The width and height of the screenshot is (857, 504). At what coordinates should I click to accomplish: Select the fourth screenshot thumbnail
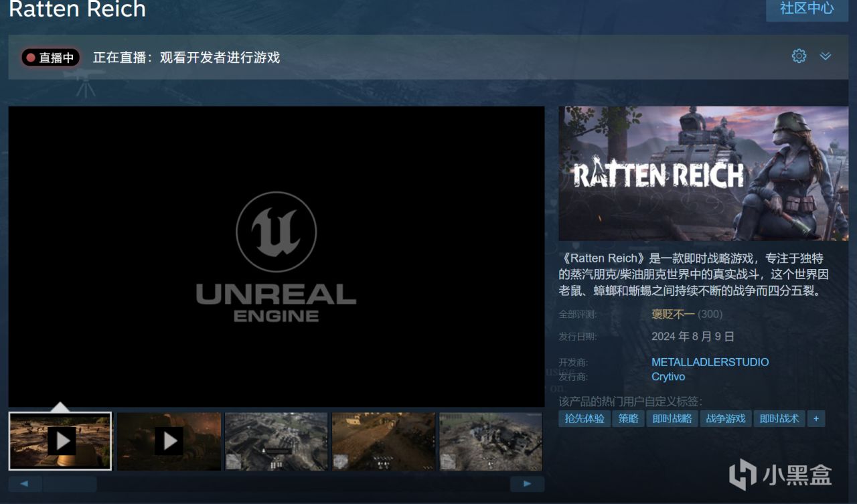point(384,441)
